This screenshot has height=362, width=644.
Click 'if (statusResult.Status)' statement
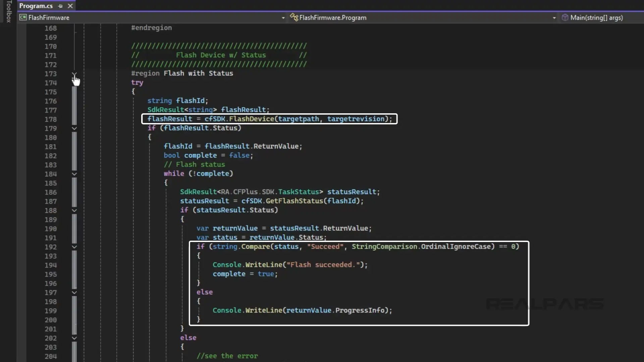[229, 210]
